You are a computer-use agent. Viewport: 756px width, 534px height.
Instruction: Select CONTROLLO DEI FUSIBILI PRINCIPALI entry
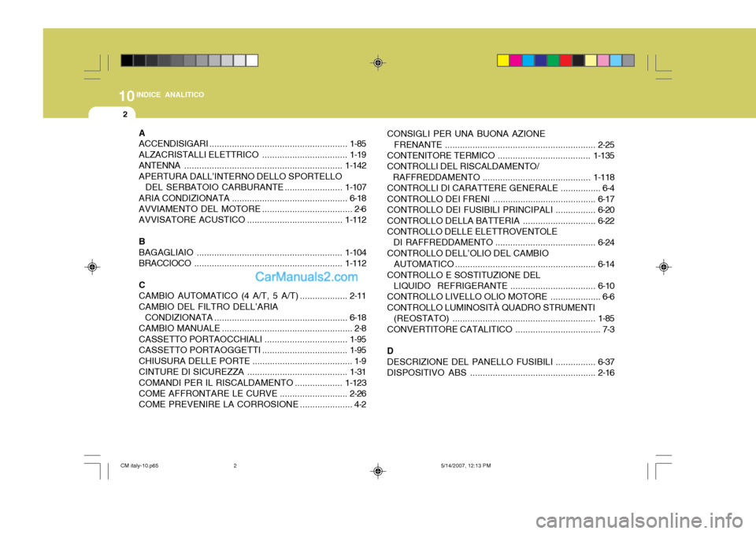tap(501, 210)
